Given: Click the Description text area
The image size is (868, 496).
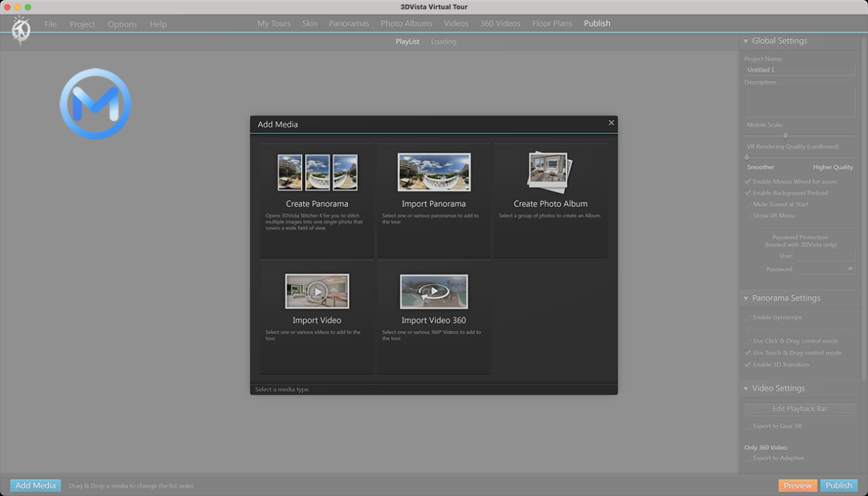Looking at the screenshot, I should pos(800,102).
